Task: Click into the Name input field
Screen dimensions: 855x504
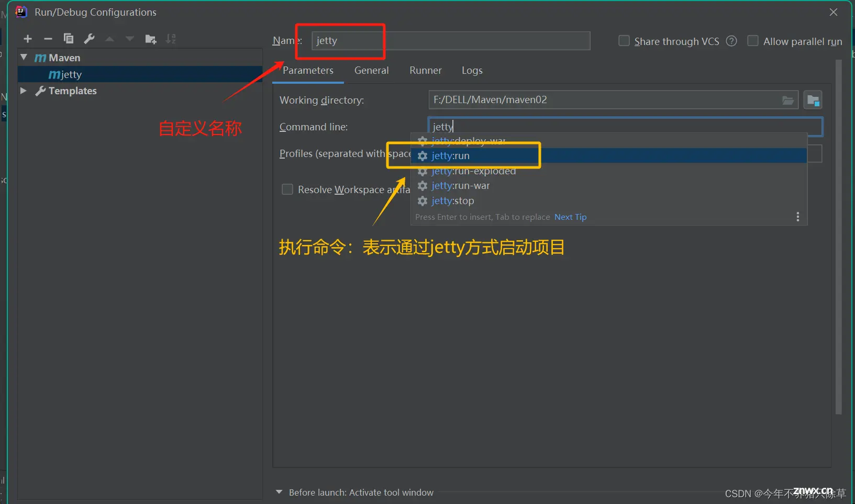Action: tap(451, 41)
